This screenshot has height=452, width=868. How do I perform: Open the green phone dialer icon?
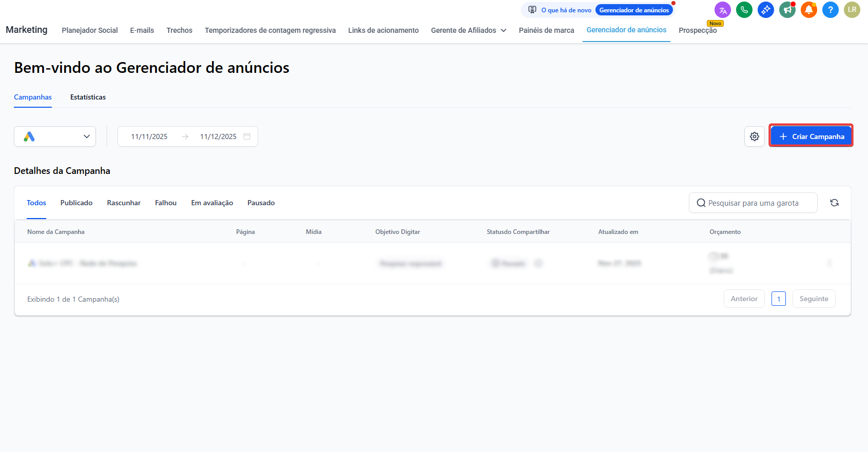(744, 10)
